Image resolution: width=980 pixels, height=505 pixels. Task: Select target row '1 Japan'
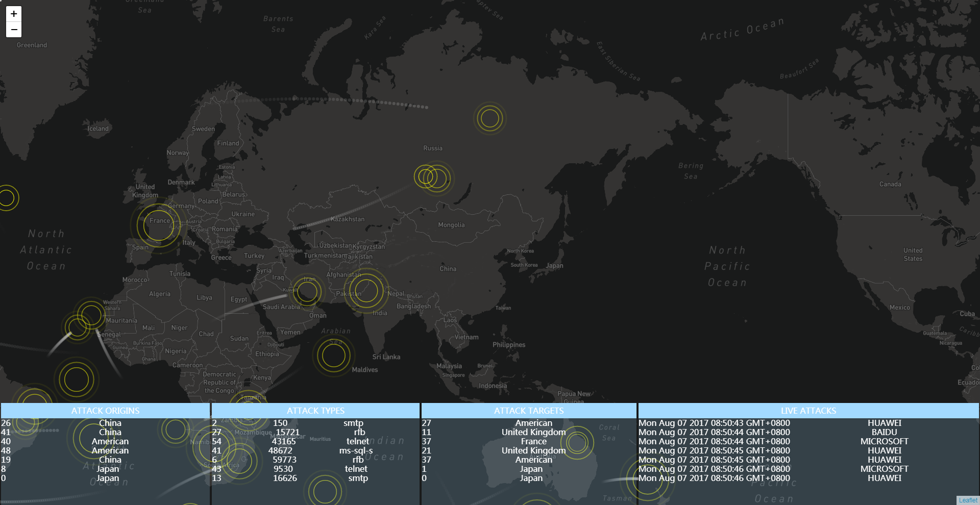point(529,469)
